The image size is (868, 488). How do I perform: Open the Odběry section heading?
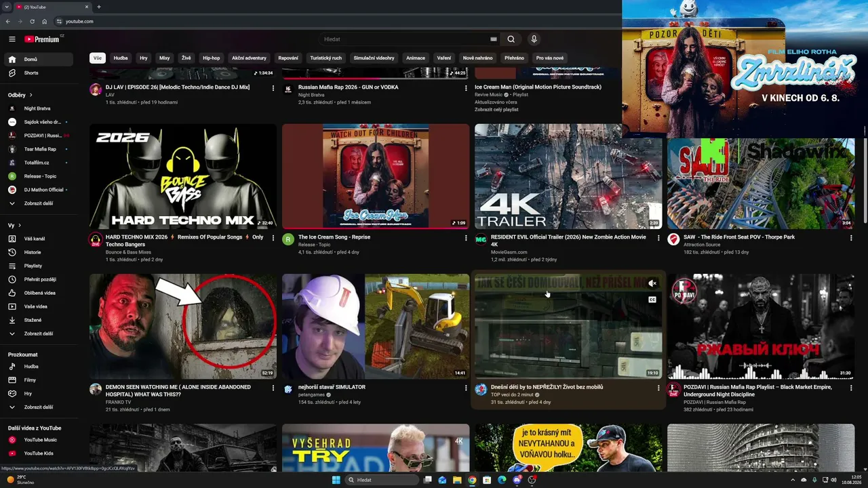19,95
